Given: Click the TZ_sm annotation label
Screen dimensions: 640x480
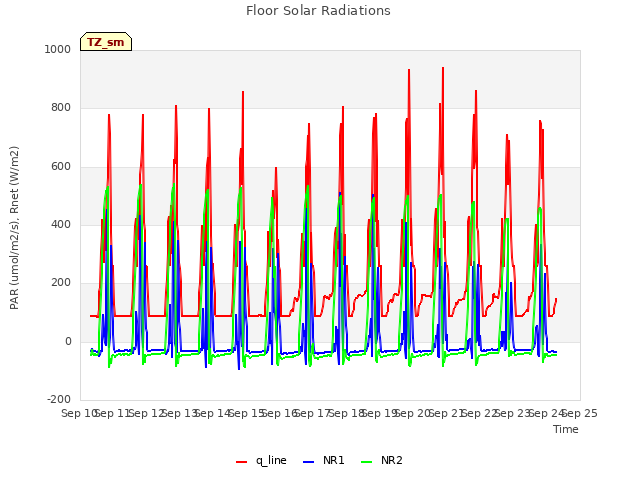Looking at the screenshot, I should click(x=106, y=42).
